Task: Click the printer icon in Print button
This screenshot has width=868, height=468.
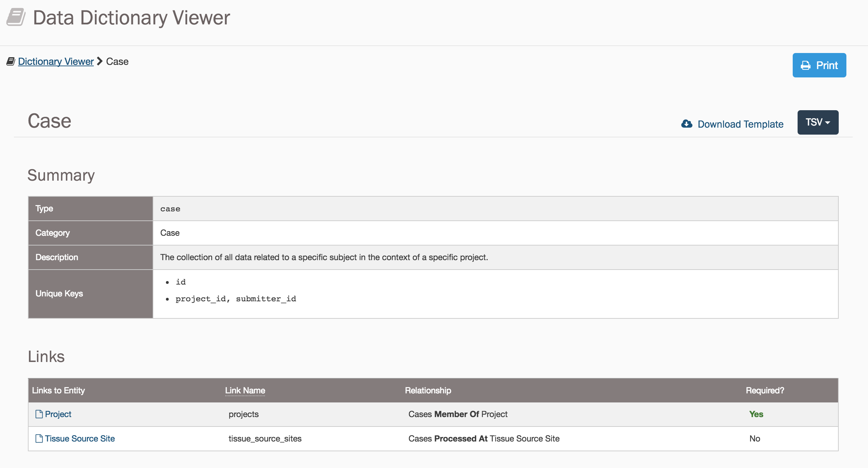Action: (806, 66)
